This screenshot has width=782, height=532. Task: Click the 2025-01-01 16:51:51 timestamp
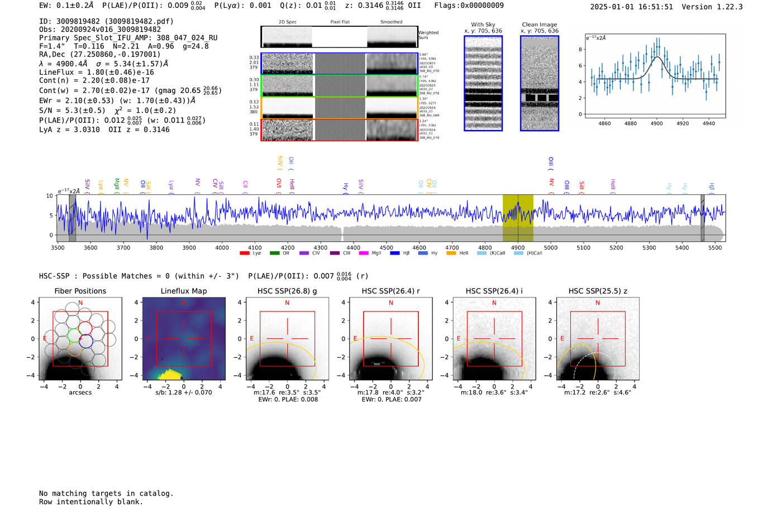pos(631,7)
